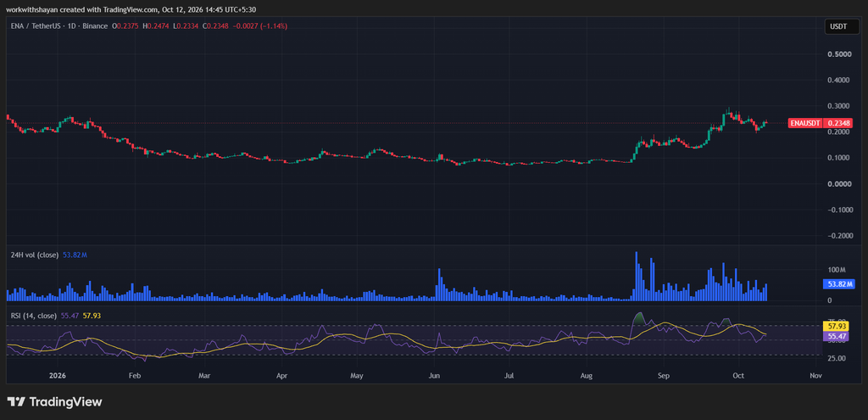Click the Mar label on time axis

click(x=205, y=376)
